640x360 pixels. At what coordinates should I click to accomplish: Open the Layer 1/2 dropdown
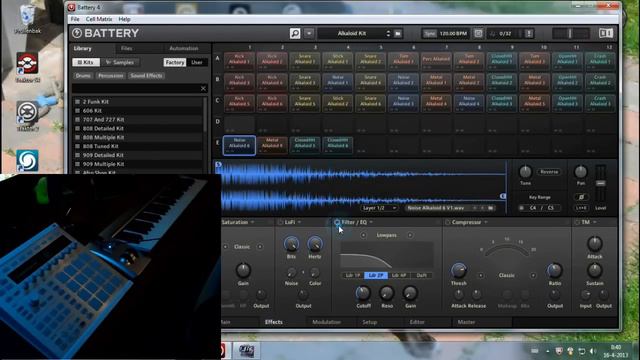coord(379,208)
